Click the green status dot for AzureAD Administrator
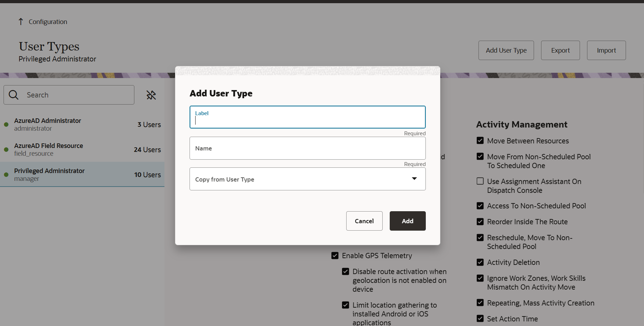 [x=6, y=124]
